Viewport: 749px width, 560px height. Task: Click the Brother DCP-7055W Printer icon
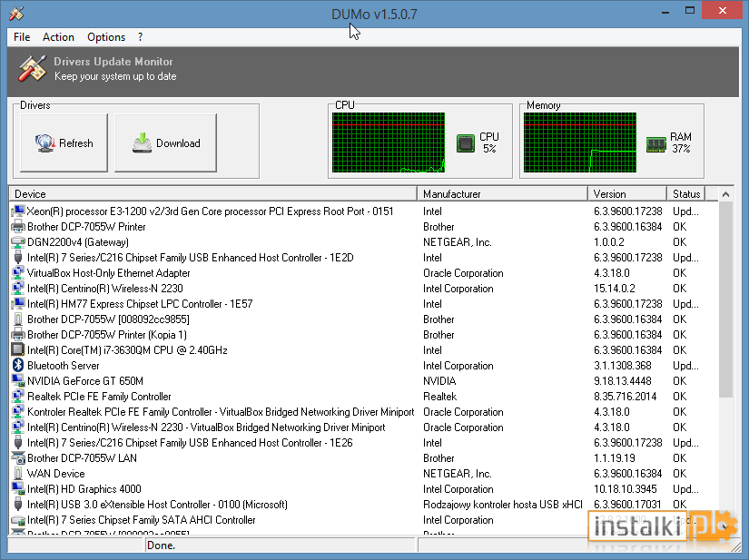tap(17, 226)
